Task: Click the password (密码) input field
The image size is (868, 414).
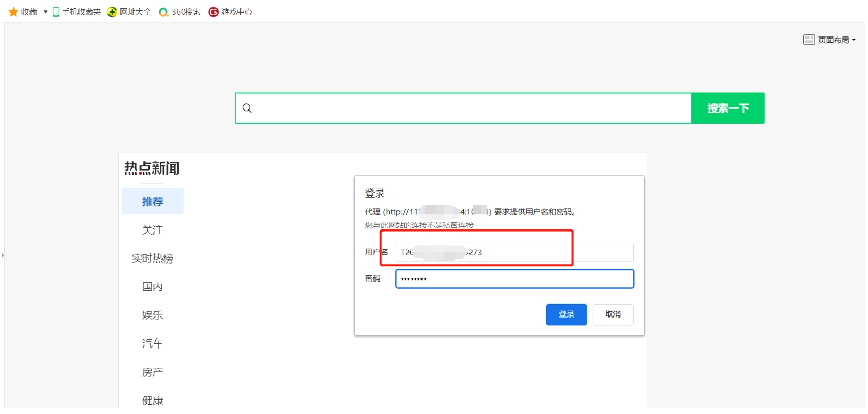Action: tap(514, 279)
